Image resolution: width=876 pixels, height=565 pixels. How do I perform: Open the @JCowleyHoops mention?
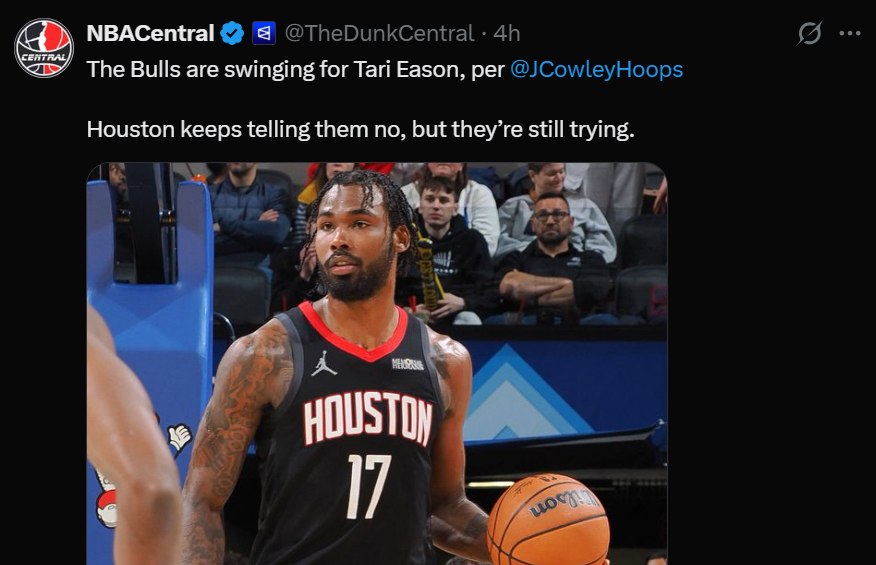pyautogui.click(x=597, y=70)
